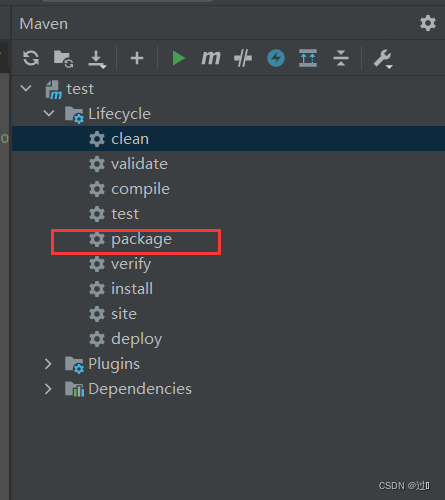Click Generate Sources and Update Folders icon

pos(63,59)
